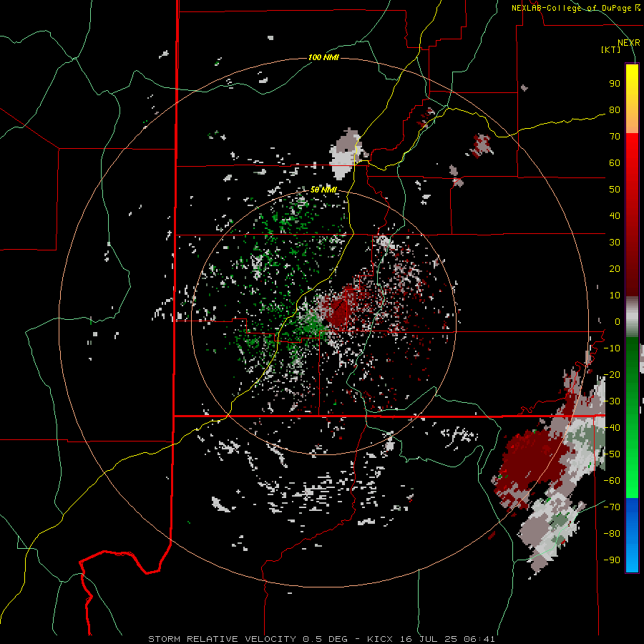Viewport: 644px width, 644px height.
Task: Click the 70 value on the velocity scale
Action: point(615,137)
